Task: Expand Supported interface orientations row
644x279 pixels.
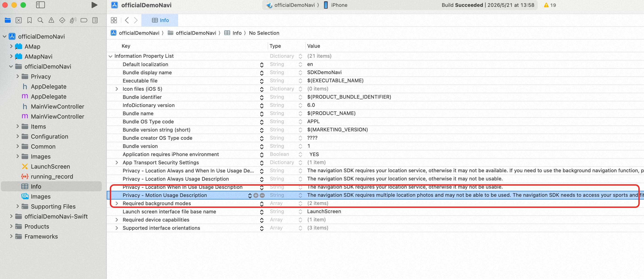Action: (x=117, y=228)
